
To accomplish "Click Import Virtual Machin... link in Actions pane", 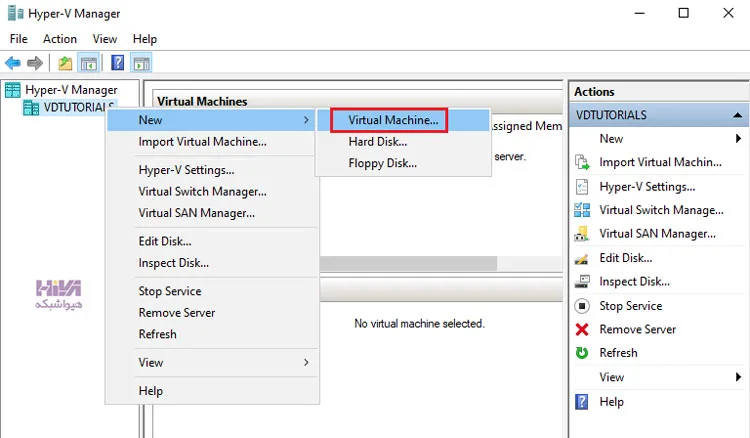I will (661, 163).
